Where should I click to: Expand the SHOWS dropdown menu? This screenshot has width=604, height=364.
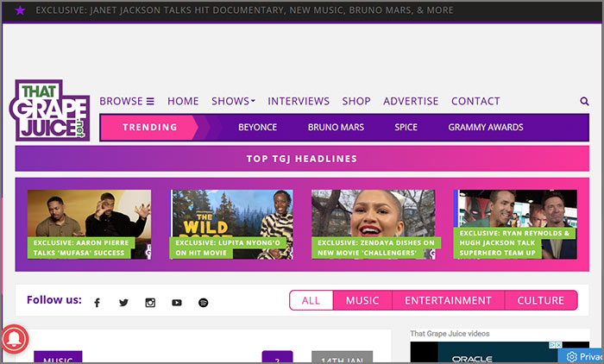point(233,101)
